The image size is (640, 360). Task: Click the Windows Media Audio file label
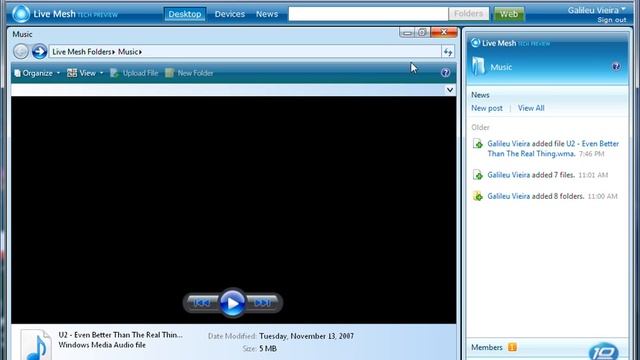pos(102,345)
